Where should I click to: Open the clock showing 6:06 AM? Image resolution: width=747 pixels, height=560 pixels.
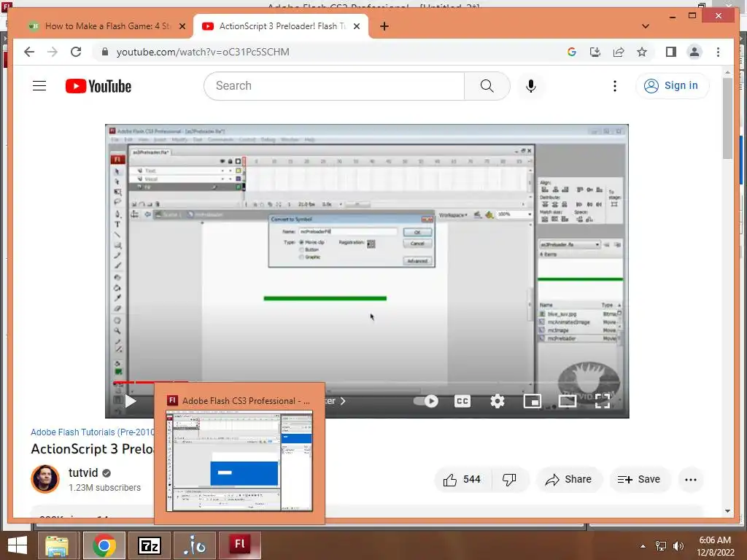(715, 546)
